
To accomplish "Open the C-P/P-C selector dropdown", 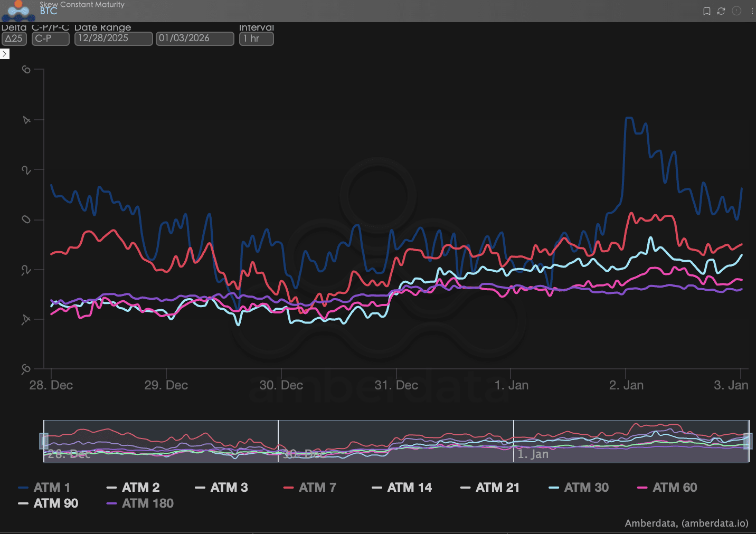I will pyautogui.click(x=50, y=39).
